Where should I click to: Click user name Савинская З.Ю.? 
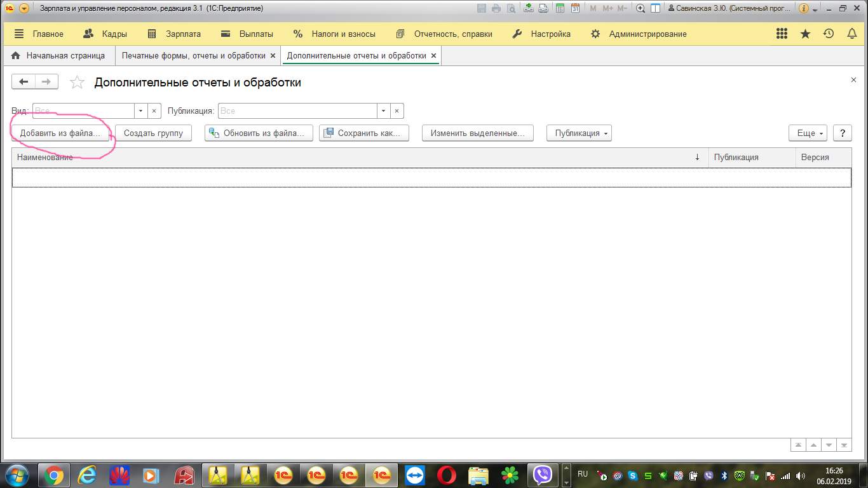(x=729, y=8)
